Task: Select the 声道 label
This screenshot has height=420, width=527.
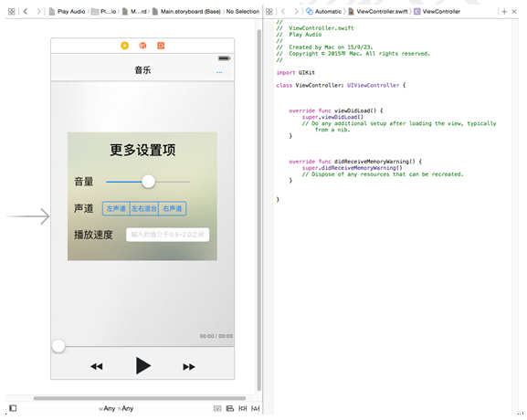Action: coord(84,208)
